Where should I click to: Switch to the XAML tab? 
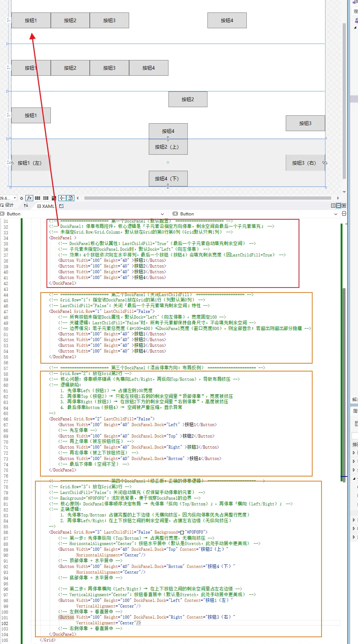46,206
